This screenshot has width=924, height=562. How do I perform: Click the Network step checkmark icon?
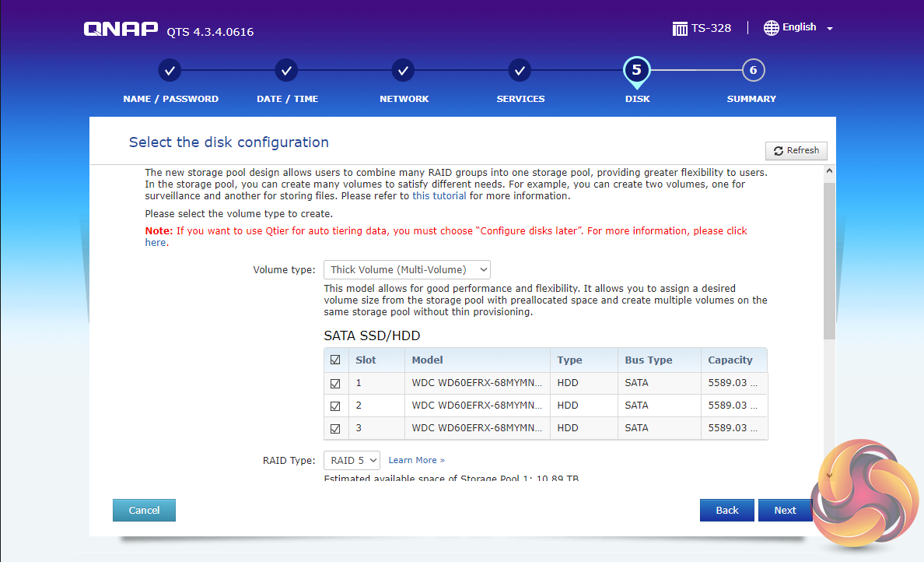(403, 71)
